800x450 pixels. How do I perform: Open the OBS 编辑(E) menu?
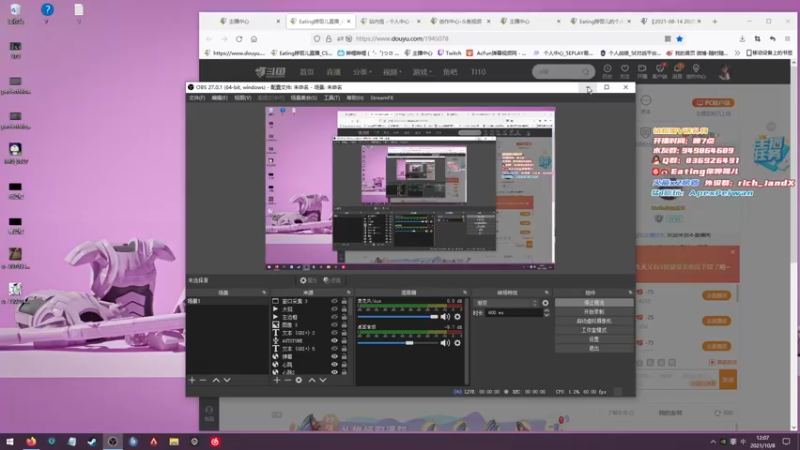(219, 98)
